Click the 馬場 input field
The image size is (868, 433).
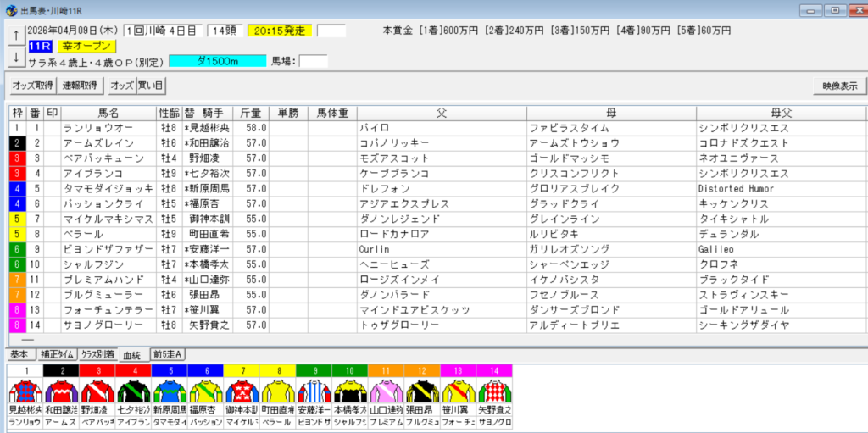click(313, 61)
